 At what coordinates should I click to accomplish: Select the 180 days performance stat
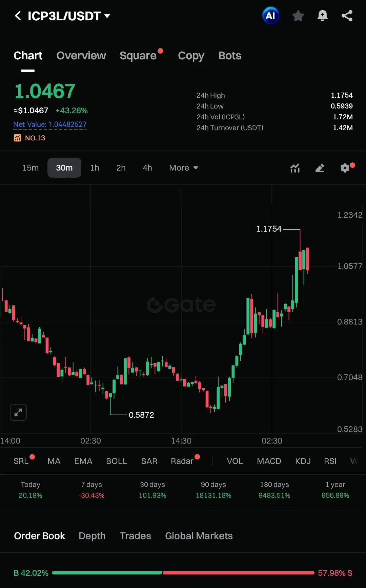click(x=274, y=490)
